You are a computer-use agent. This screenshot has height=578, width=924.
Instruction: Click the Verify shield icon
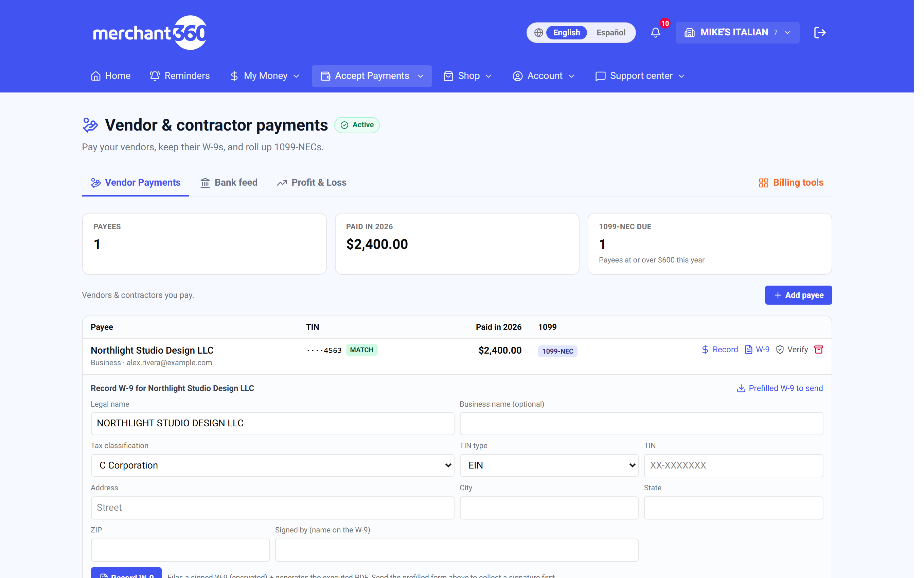tap(780, 350)
